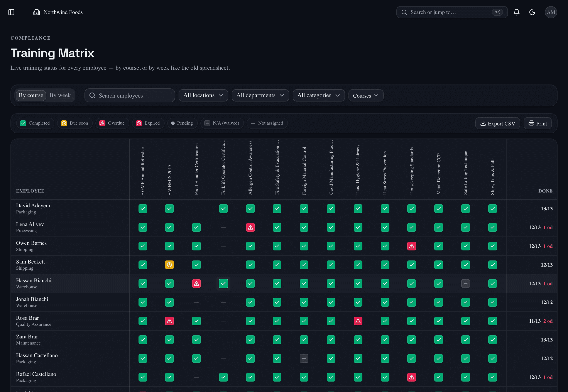This screenshot has width=568, height=392.
Task: Toggle the Due soon legend filter
Action: pos(75,123)
